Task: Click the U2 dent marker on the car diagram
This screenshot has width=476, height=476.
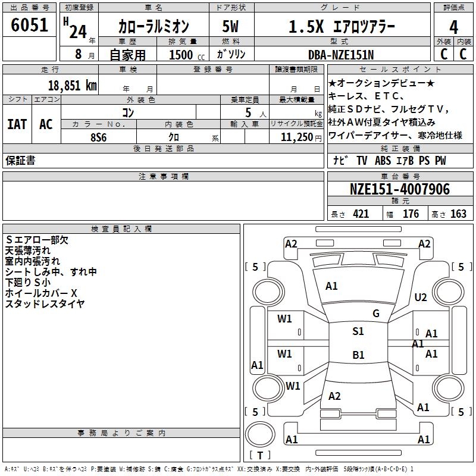Action: 421,297
